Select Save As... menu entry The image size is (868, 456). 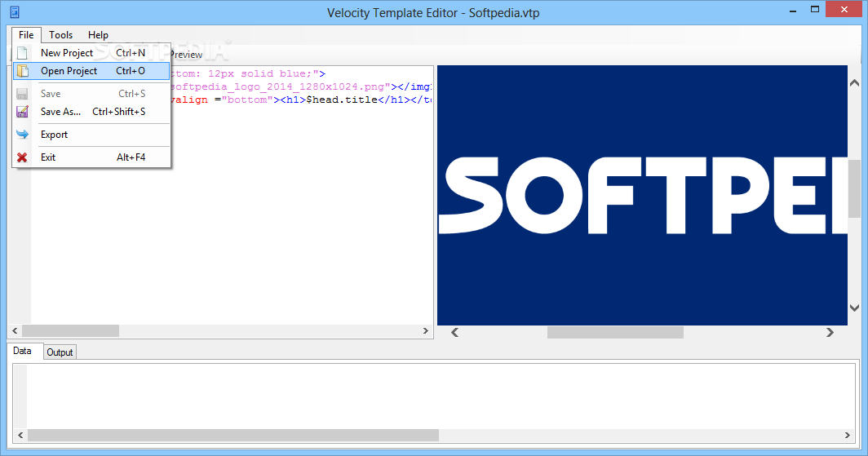(x=91, y=112)
